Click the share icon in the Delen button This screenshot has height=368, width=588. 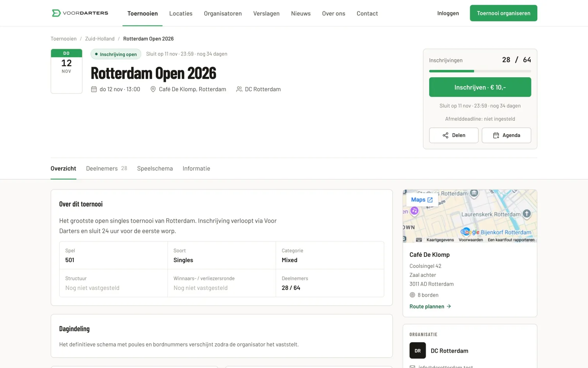[x=445, y=135]
